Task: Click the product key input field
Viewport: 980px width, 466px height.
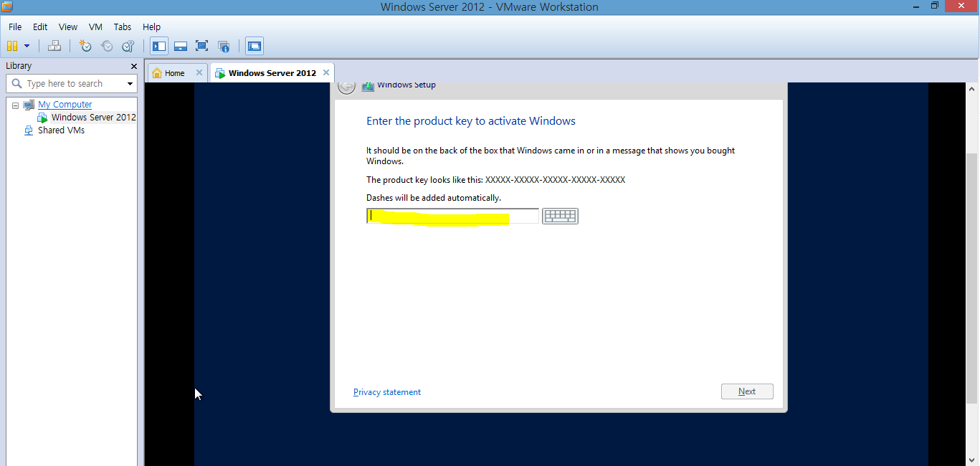Action: point(452,216)
